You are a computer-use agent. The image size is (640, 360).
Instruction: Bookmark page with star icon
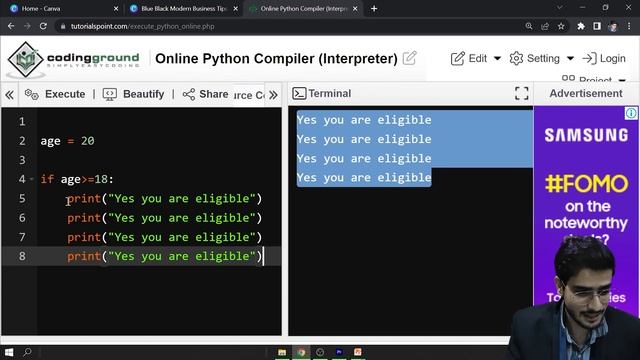[561, 26]
